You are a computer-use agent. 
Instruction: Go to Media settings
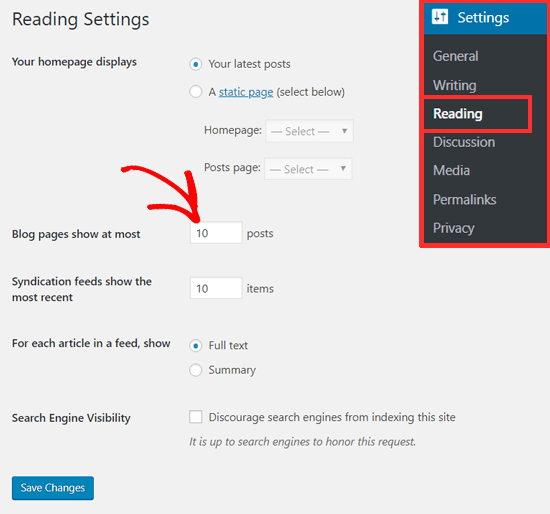pyautogui.click(x=451, y=171)
